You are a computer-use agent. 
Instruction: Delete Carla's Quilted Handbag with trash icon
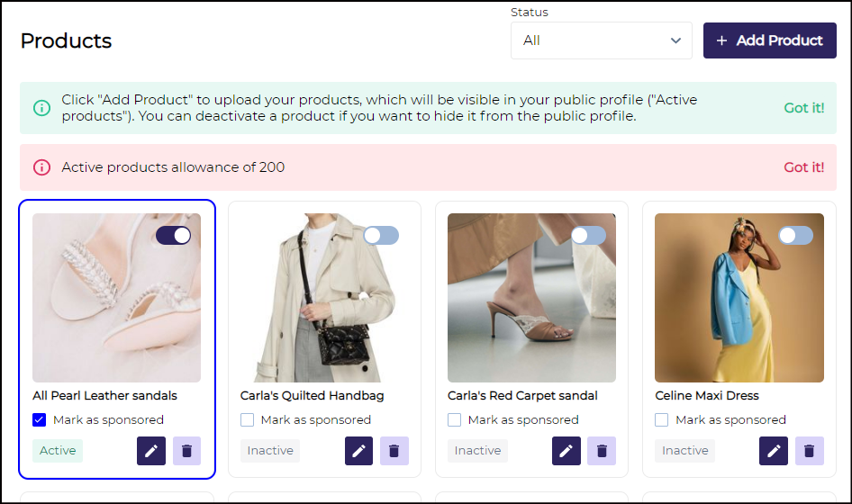[x=394, y=451]
